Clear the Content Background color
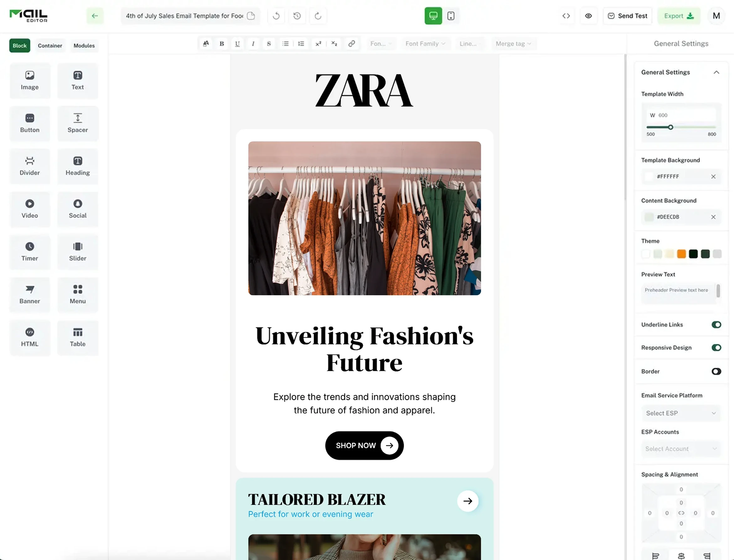 point(713,217)
